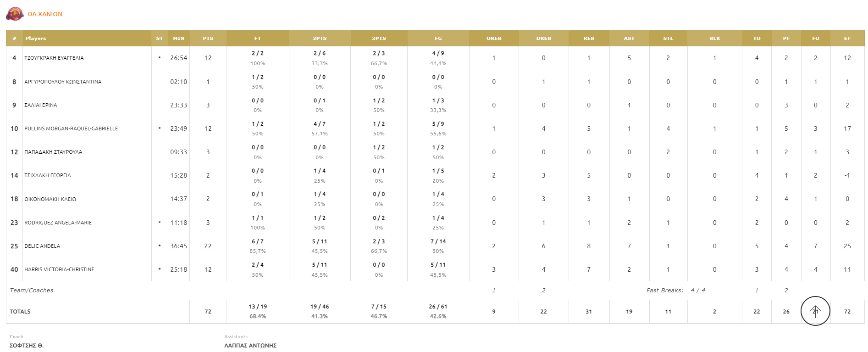Sort table by PTS column header
868x352 pixels.
208,39
